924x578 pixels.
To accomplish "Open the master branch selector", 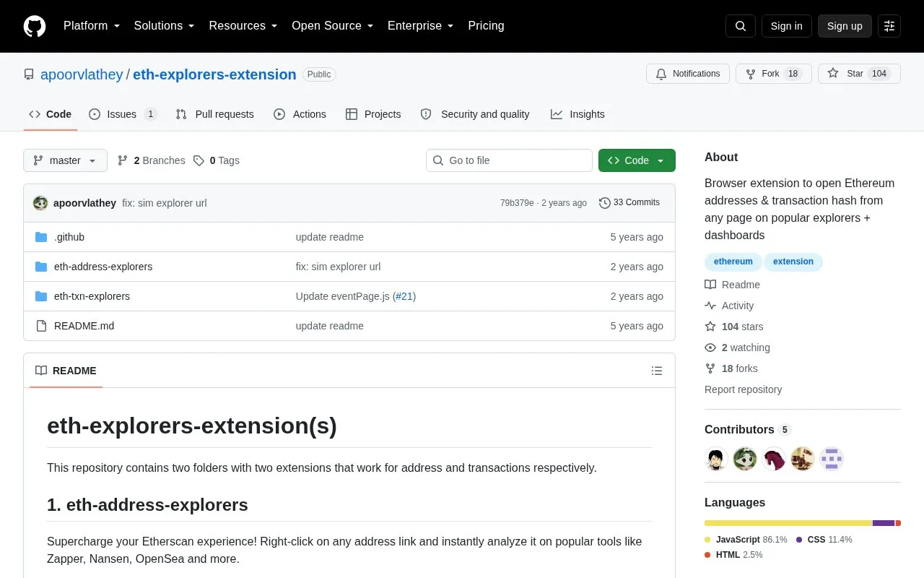I will coord(65,160).
